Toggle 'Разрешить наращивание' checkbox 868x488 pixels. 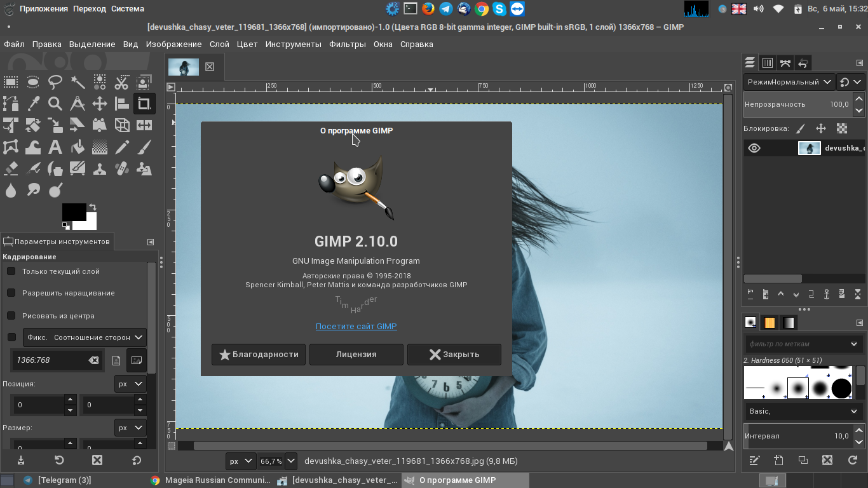click(11, 293)
